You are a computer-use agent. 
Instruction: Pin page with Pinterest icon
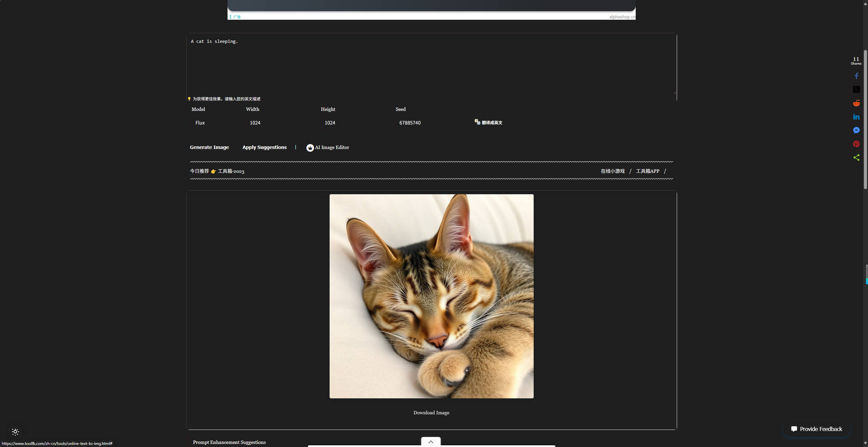(x=856, y=144)
